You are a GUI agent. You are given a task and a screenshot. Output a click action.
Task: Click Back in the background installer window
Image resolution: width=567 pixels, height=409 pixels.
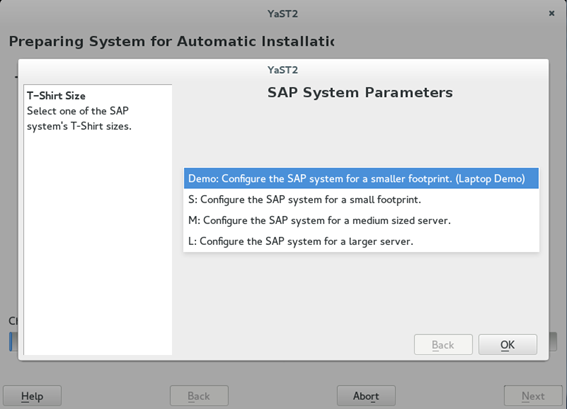tap(199, 396)
